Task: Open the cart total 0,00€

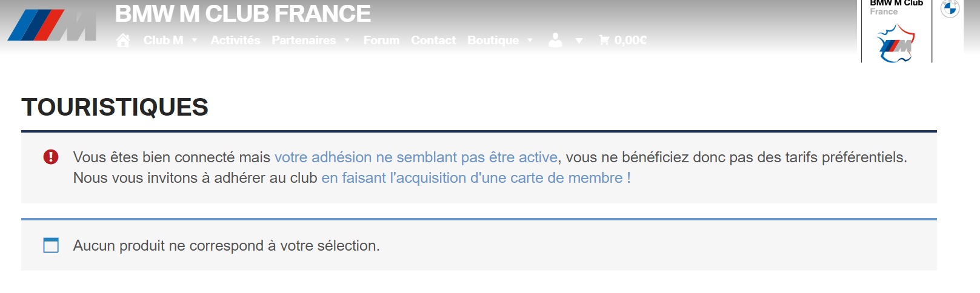Action: coord(630,40)
